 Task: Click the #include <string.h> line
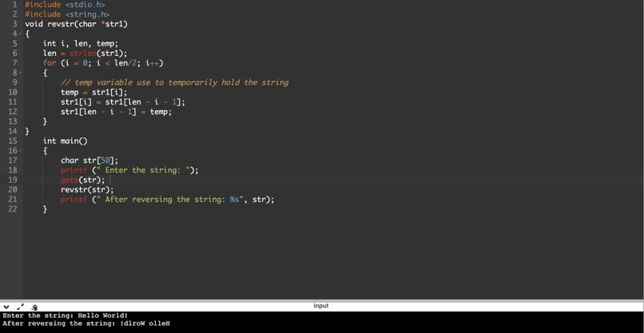click(67, 14)
